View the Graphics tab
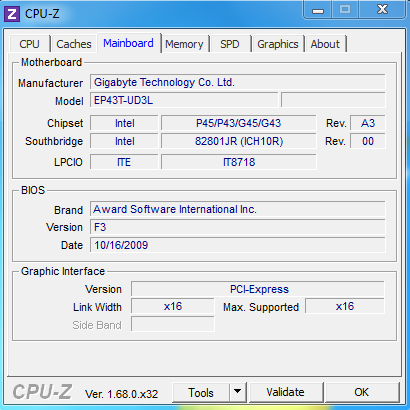 pos(278,44)
